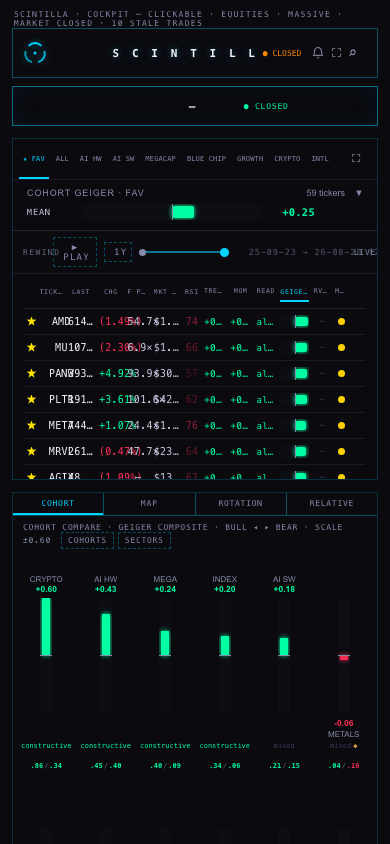Sort by the RSI column header
This screenshot has height=844, width=390.
click(x=191, y=291)
